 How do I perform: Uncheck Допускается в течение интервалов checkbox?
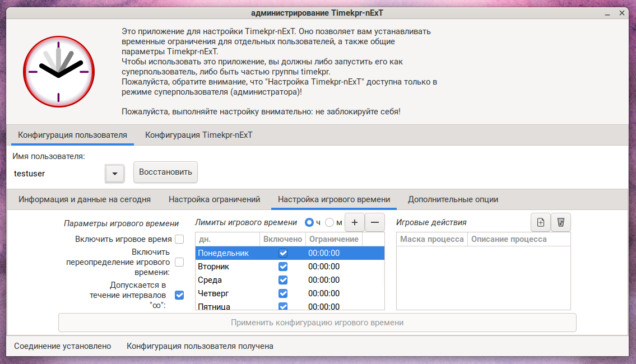[179, 295]
